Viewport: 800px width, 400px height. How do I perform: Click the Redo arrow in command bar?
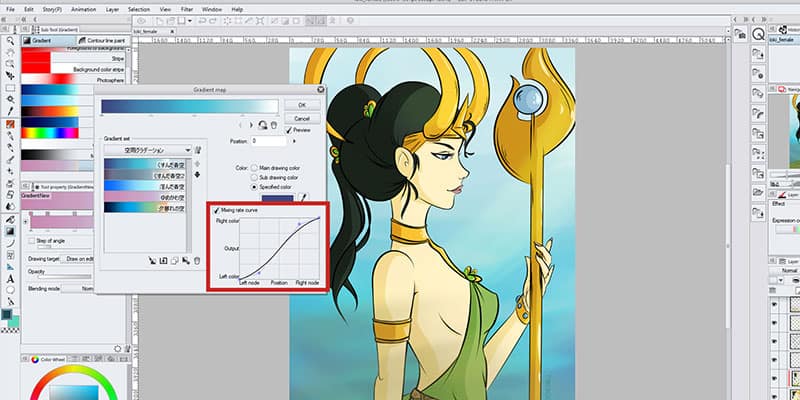[212, 21]
